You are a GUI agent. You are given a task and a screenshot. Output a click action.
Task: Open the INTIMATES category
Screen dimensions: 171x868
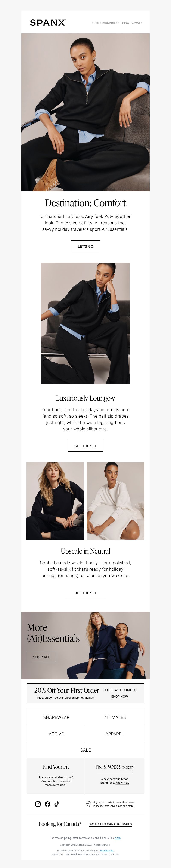[x=114, y=717]
